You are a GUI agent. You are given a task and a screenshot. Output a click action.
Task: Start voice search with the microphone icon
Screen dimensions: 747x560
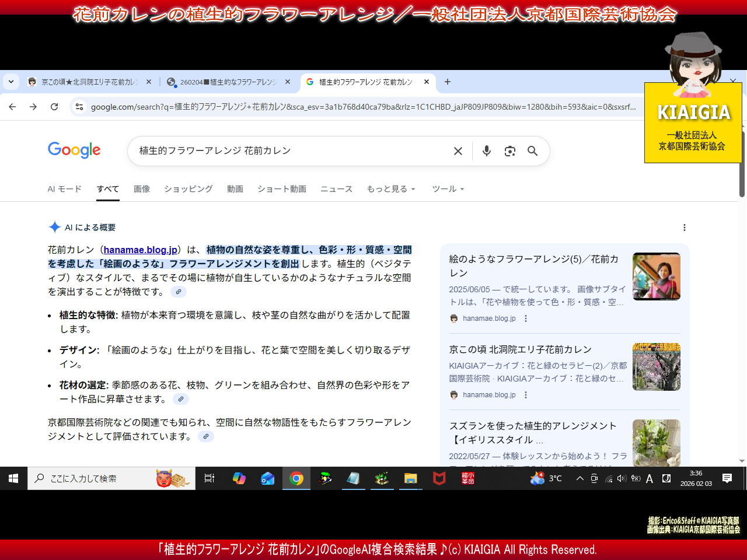point(487,151)
